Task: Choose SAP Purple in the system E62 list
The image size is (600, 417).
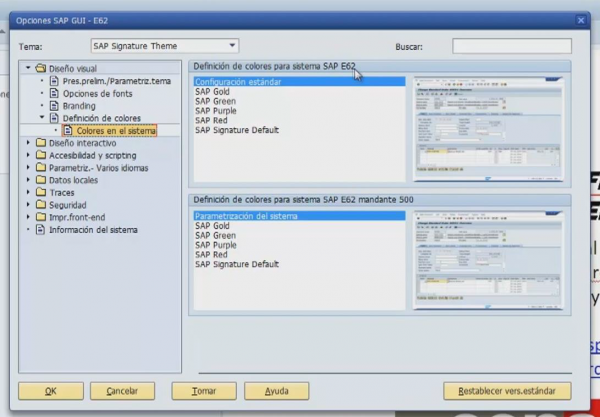Action: 216,111
